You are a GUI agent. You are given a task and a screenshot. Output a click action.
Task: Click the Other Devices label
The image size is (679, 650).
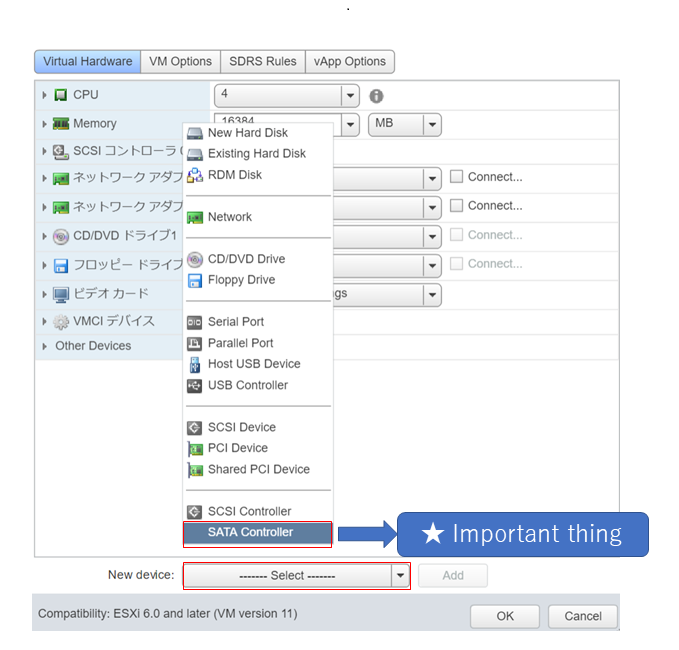pyautogui.click(x=93, y=346)
